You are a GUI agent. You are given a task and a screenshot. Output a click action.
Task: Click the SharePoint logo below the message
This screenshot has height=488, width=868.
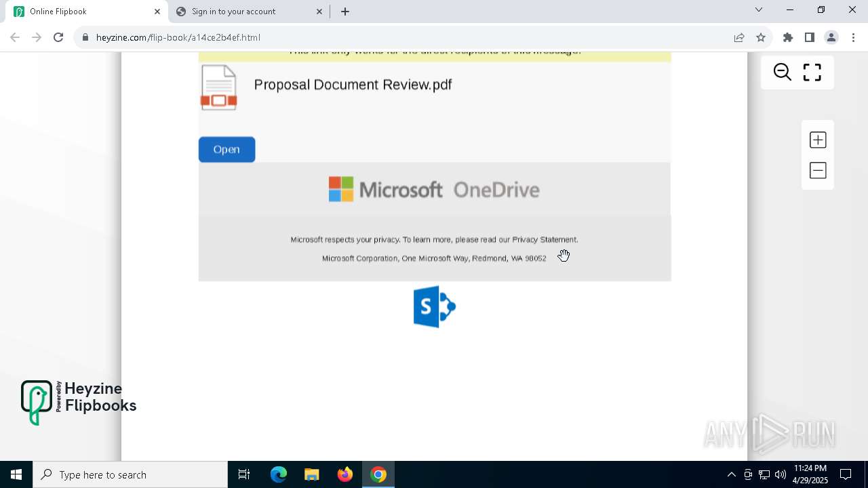[x=434, y=306]
